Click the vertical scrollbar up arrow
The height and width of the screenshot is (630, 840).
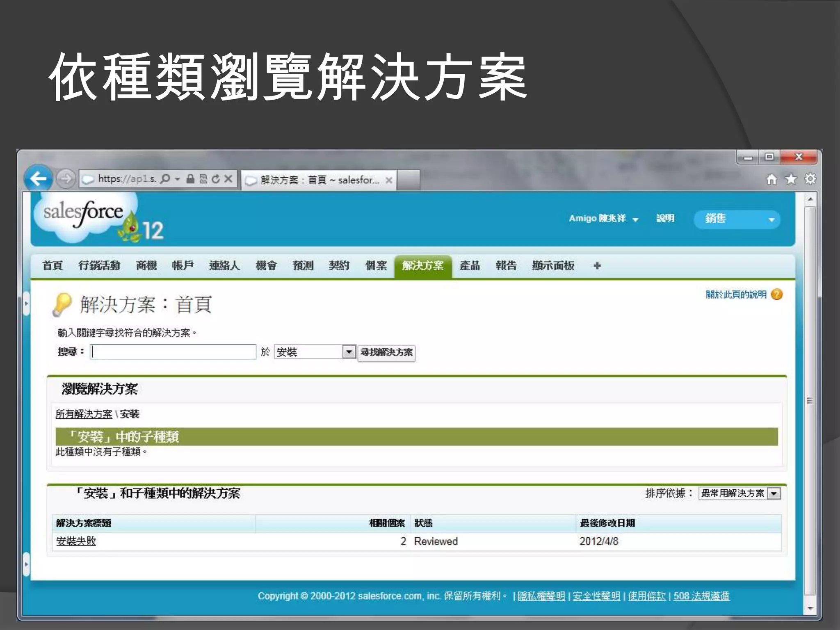pos(810,199)
